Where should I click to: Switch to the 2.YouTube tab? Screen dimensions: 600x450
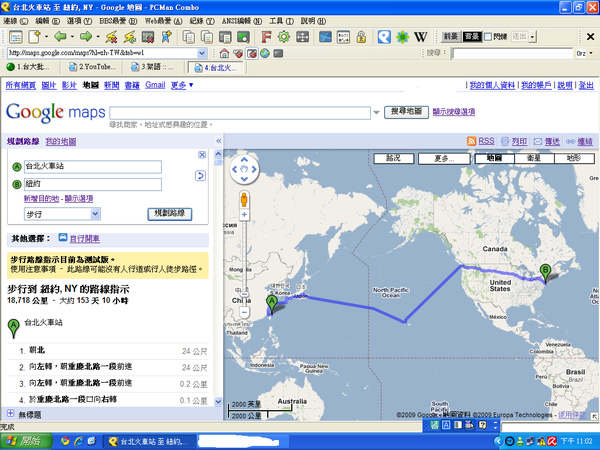coord(92,67)
